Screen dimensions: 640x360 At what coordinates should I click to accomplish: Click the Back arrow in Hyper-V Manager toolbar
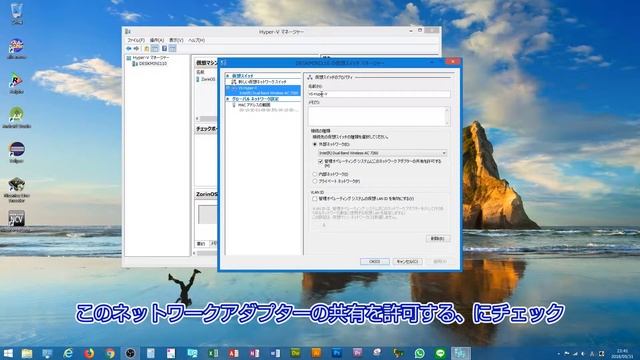coord(129,49)
